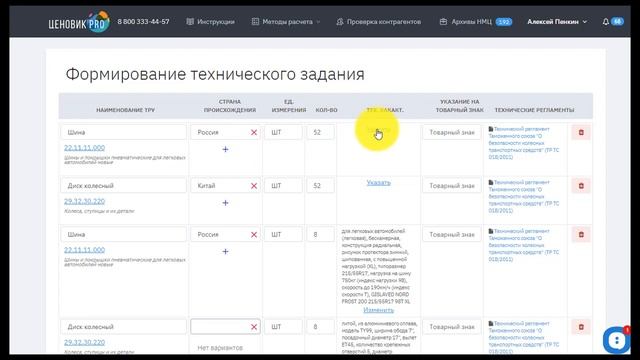Click the Технические регламенты column header
This screenshot has width=640, height=360.
pyautogui.click(x=534, y=110)
